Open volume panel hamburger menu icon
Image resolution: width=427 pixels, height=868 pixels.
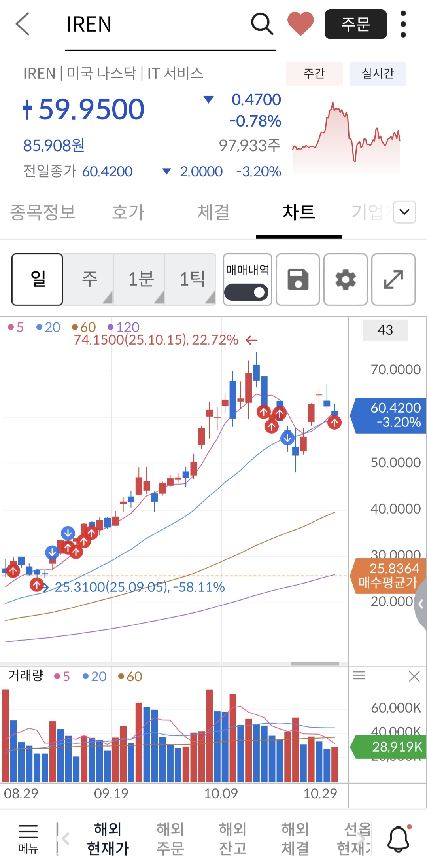click(359, 675)
